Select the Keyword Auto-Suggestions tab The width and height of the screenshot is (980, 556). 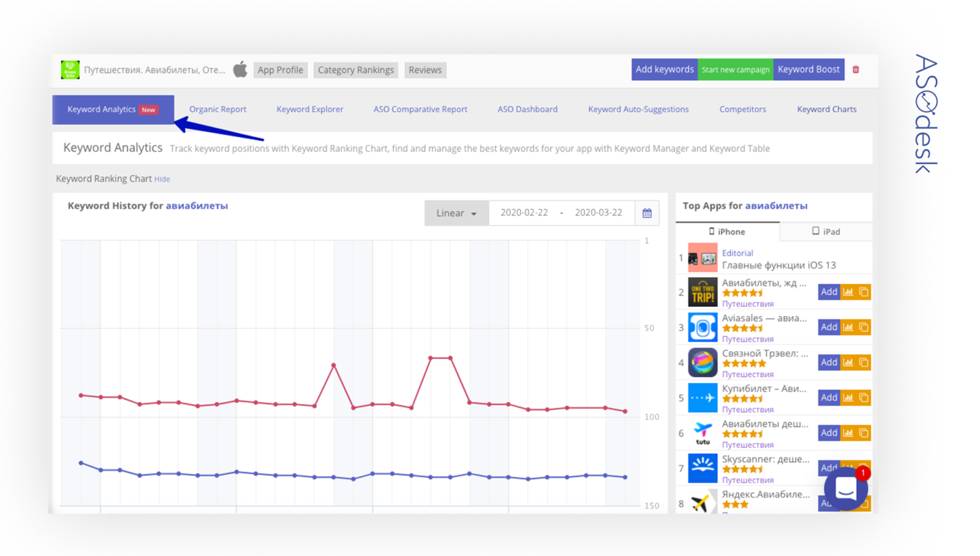click(x=638, y=110)
